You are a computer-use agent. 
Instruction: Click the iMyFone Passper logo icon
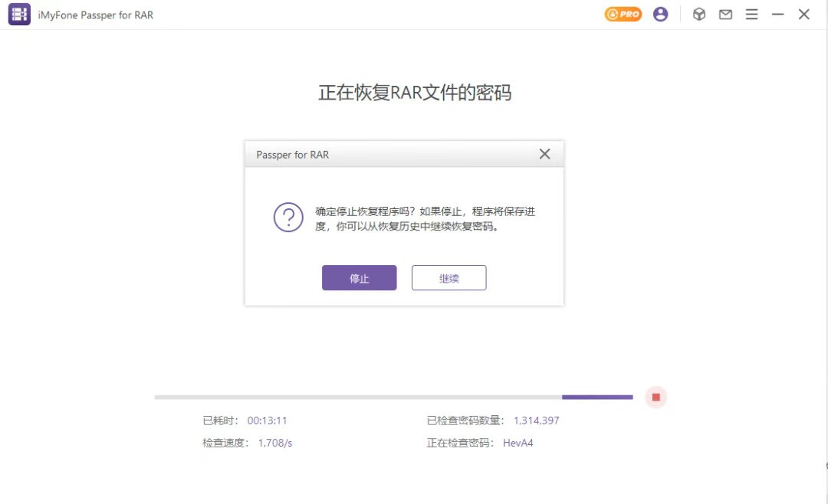click(18, 14)
